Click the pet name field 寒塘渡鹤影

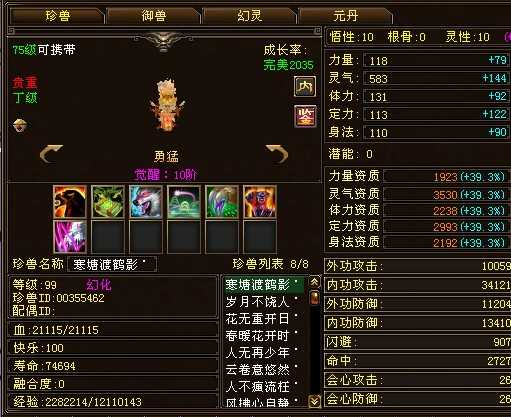(x=112, y=265)
